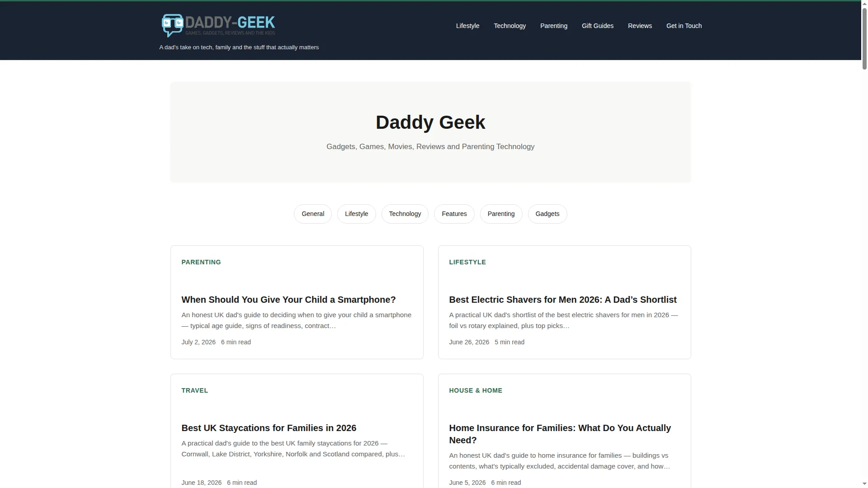Click the smartphone article excerpt text
868x488 pixels.
click(296, 320)
